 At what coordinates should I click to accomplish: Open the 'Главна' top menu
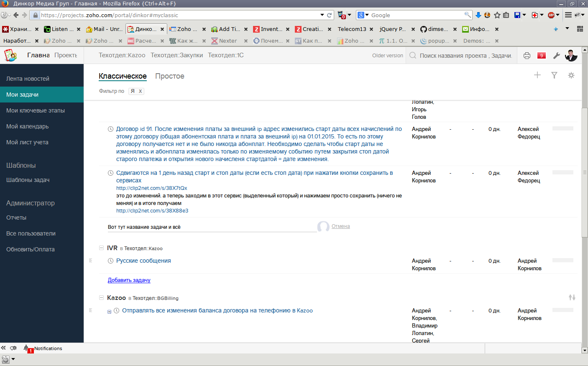click(38, 55)
